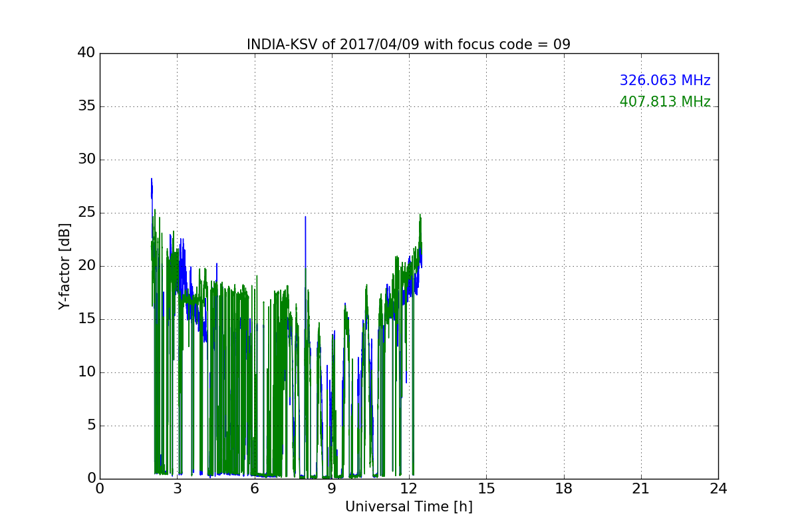Click the y-axis tick label 25
The image size is (798, 532).
(86, 213)
